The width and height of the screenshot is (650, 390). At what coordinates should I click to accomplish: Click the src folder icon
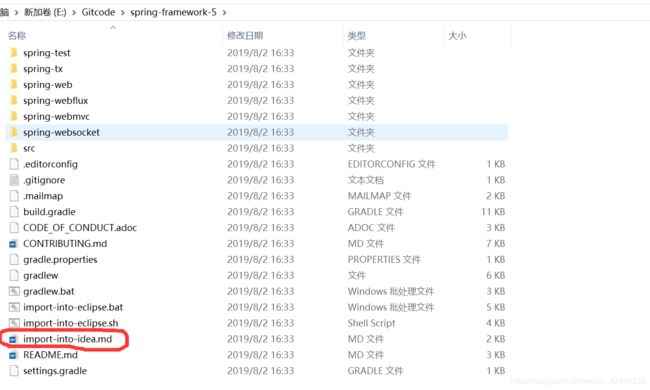click(x=14, y=148)
